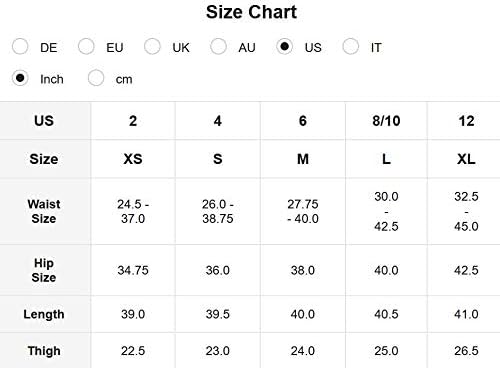Click the XL size column header
Screen dimensions: 500x368
click(466, 159)
